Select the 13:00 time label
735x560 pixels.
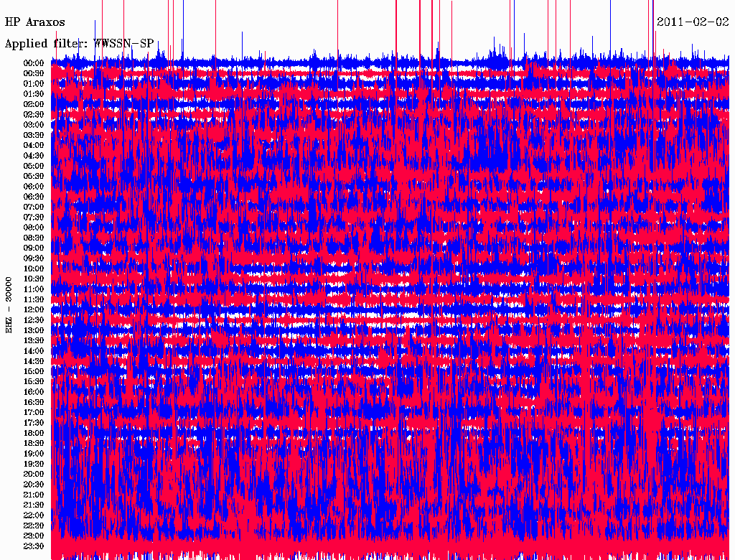(x=34, y=330)
